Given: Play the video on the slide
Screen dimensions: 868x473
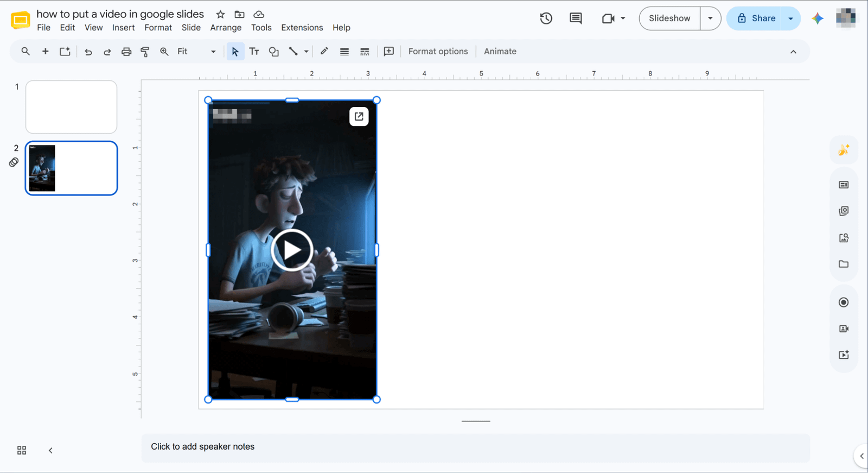Looking at the screenshot, I should pyautogui.click(x=292, y=250).
